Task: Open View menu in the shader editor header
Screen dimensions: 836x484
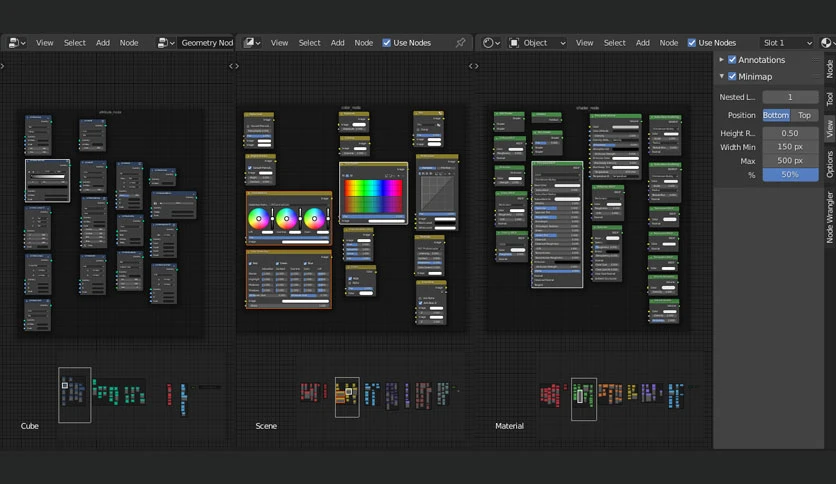Action: [584, 43]
